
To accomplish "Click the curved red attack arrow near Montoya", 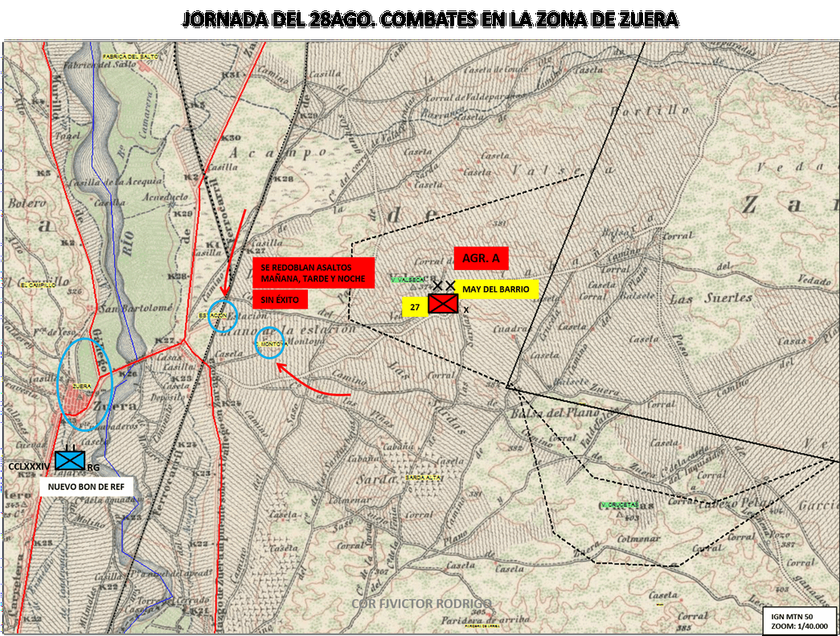I will pos(313,381).
